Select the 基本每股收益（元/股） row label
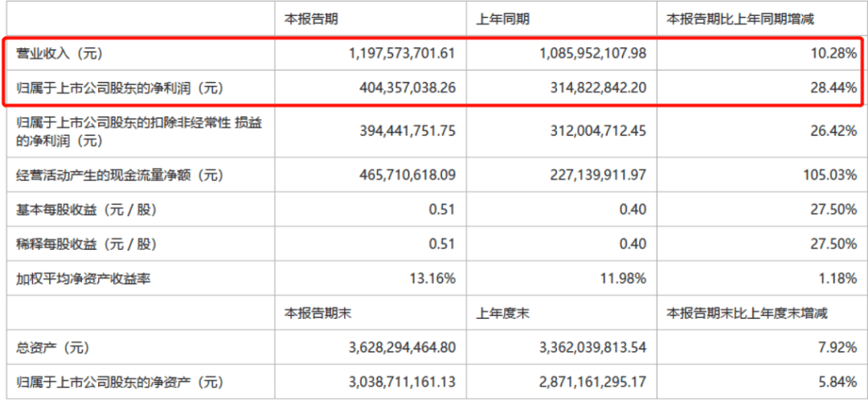Viewport: 868px width, 401px height. pyautogui.click(x=87, y=210)
